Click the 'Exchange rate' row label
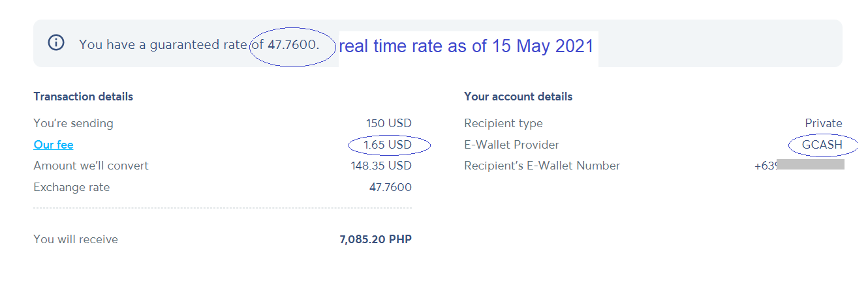Image resolution: width=868 pixels, height=281 pixels. pos(72,187)
